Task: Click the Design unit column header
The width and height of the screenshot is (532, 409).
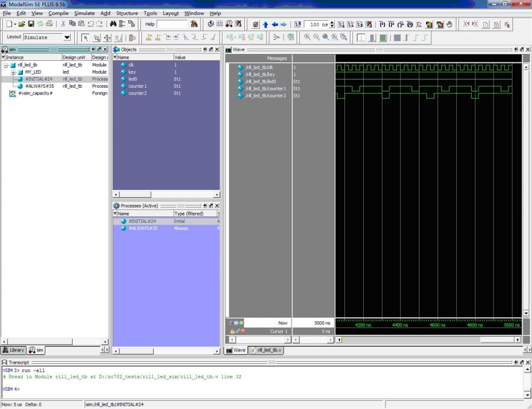Action: 76,57
